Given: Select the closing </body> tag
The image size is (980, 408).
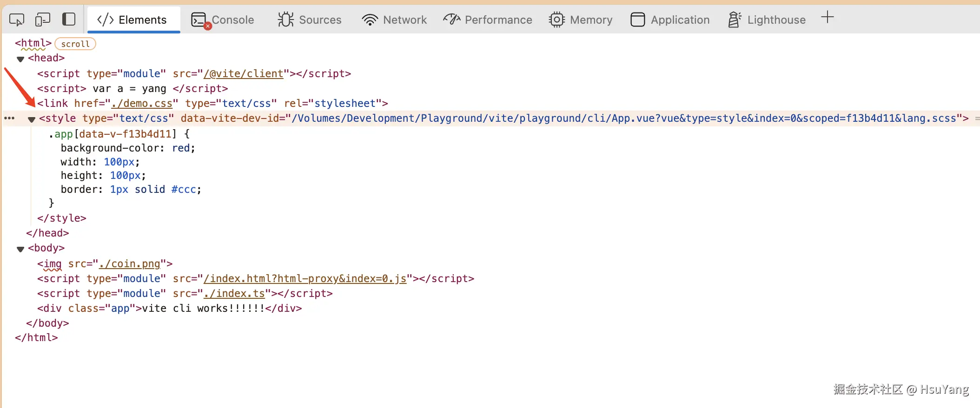Looking at the screenshot, I should [47, 323].
